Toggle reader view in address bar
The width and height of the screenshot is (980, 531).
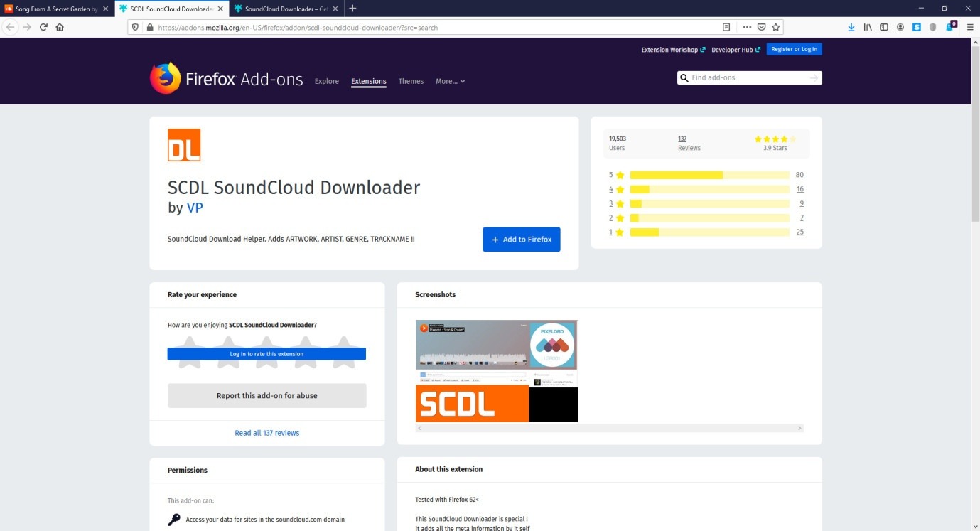click(x=726, y=27)
